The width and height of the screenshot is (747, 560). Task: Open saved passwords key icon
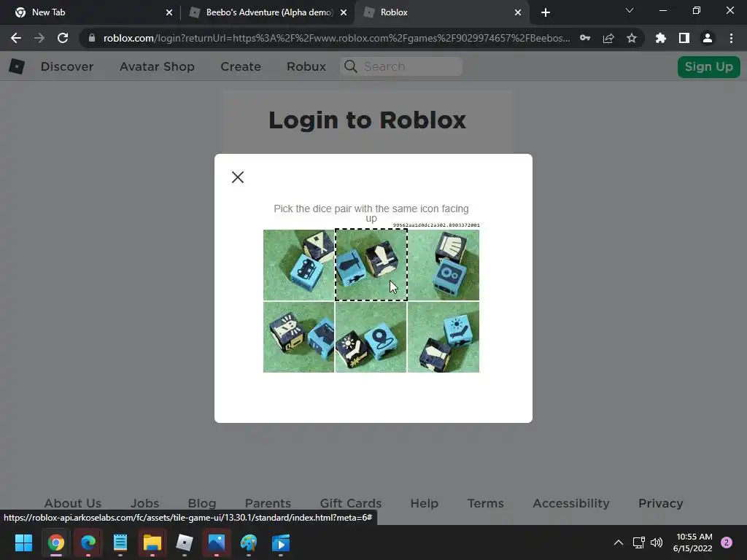coord(585,38)
